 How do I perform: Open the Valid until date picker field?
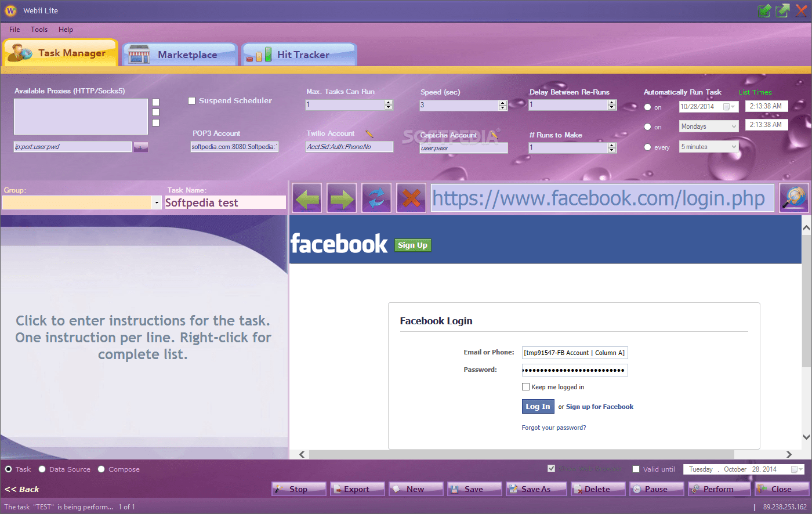pos(744,469)
